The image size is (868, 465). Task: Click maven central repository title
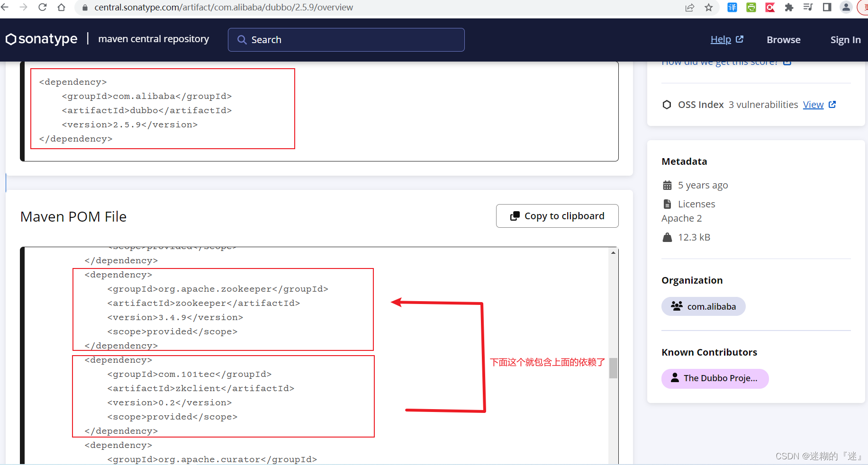pyautogui.click(x=154, y=39)
